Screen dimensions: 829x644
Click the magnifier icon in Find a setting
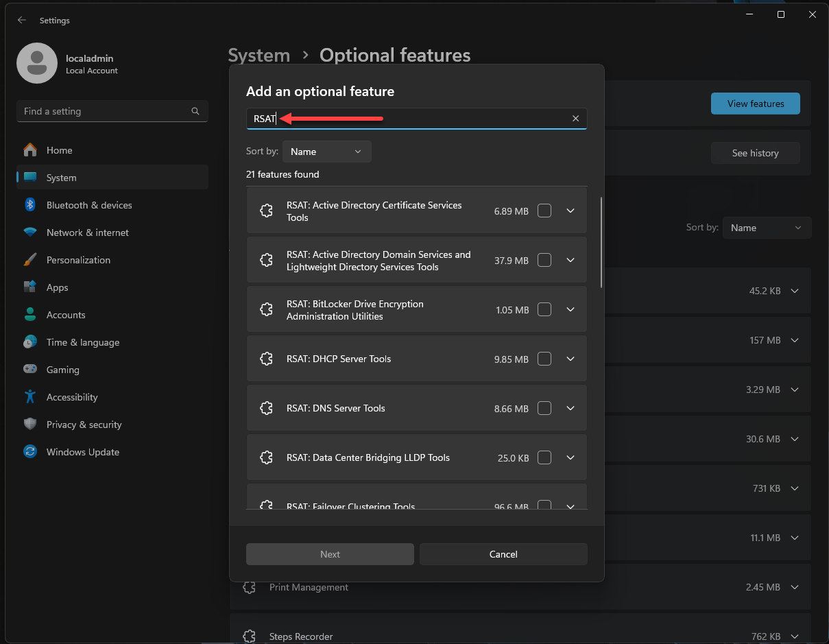click(x=195, y=111)
